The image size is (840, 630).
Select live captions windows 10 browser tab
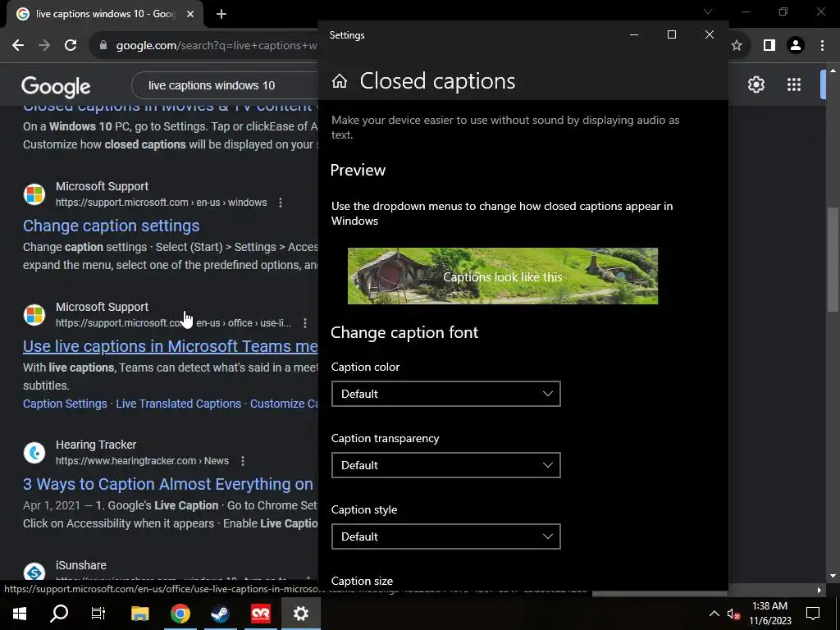coord(105,14)
